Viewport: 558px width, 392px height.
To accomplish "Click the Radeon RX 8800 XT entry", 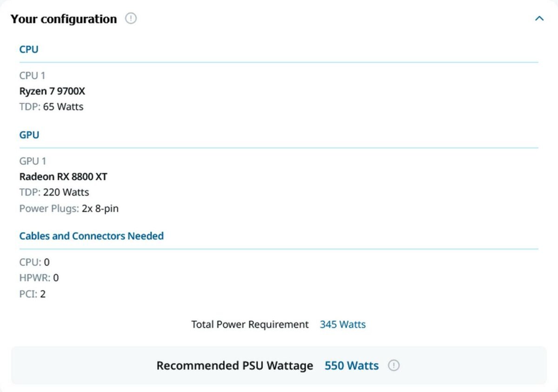I will 63,177.
